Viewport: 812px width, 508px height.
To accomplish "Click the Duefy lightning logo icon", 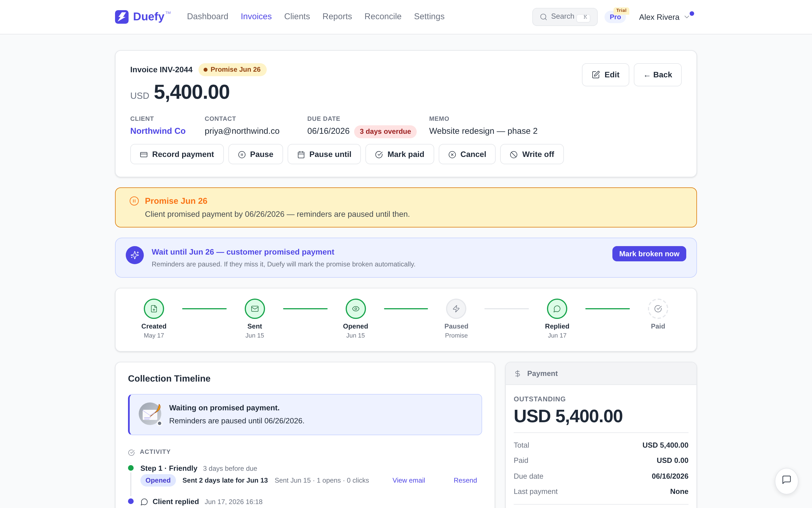I will click(122, 16).
